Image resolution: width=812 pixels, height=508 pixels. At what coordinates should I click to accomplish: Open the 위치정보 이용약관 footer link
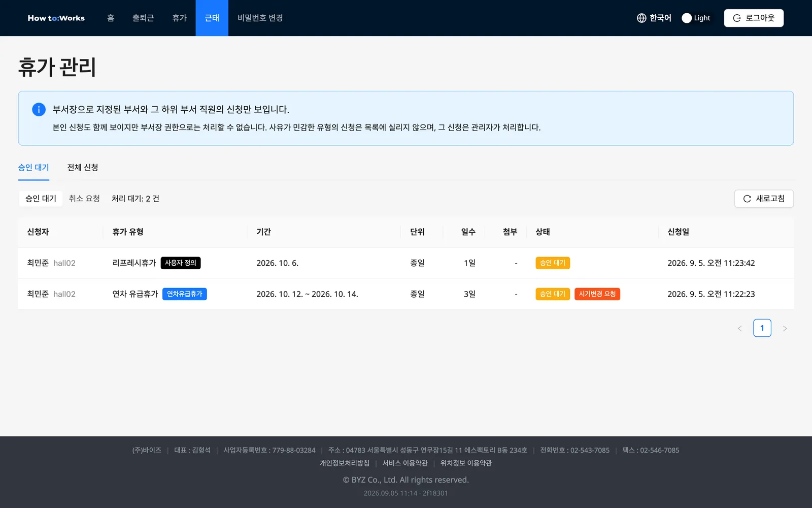click(x=466, y=463)
